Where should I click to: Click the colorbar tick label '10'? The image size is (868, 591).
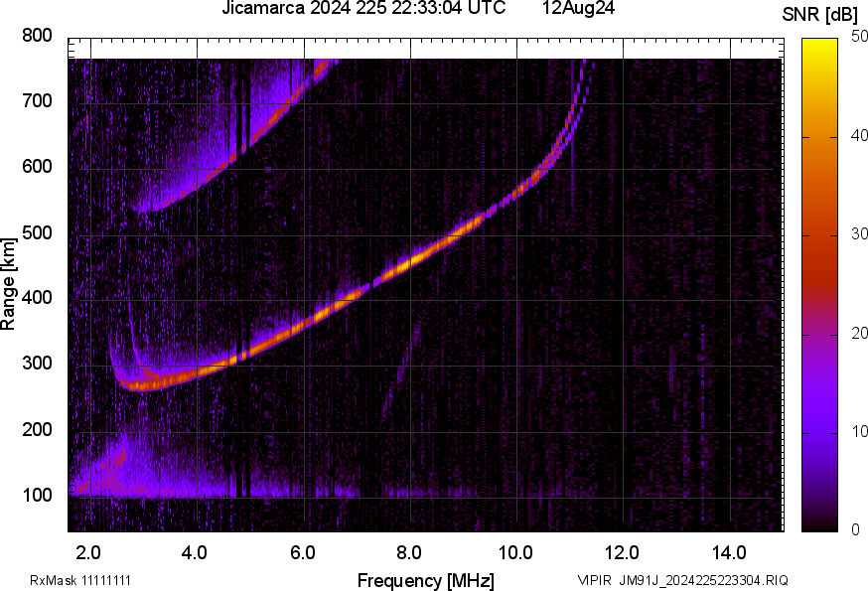[859, 431]
